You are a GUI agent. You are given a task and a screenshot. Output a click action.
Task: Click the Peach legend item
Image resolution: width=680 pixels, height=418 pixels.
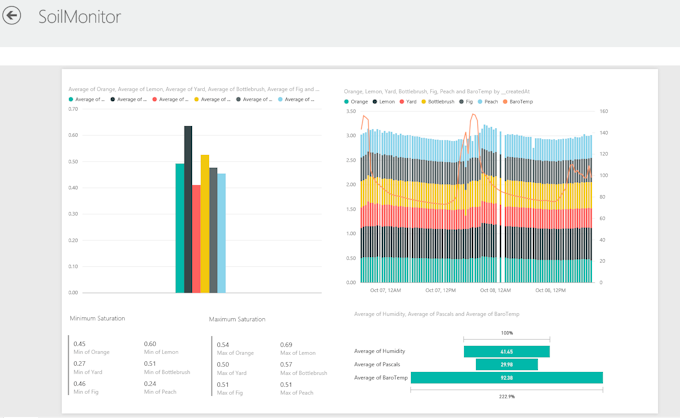pyautogui.click(x=487, y=102)
